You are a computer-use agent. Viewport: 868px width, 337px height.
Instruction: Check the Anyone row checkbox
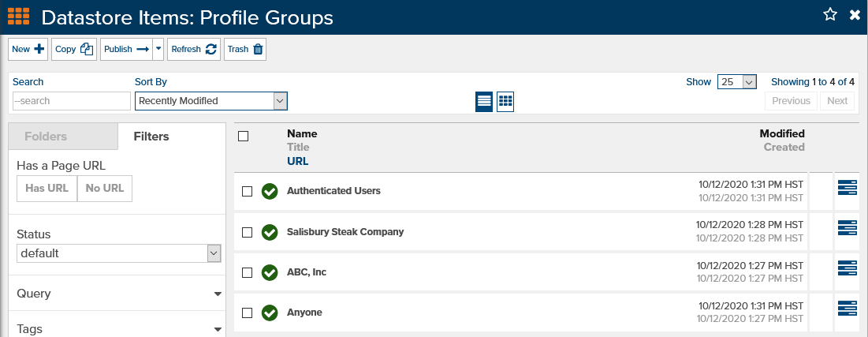pyautogui.click(x=248, y=313)
